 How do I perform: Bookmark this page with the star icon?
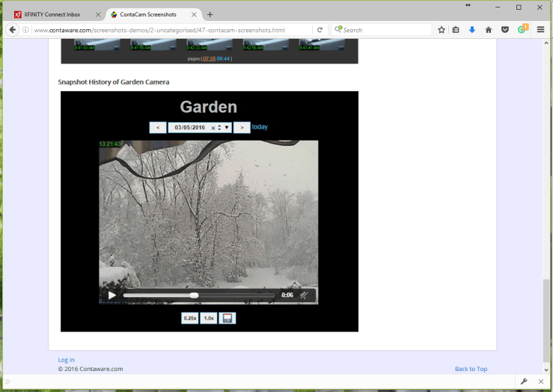(442, 30)
